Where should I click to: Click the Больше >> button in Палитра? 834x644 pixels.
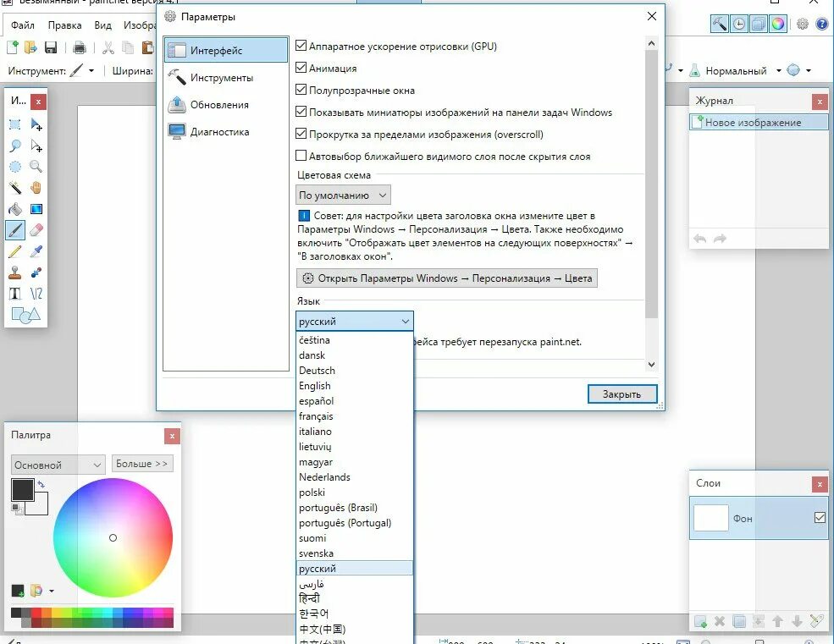[142, 464]
